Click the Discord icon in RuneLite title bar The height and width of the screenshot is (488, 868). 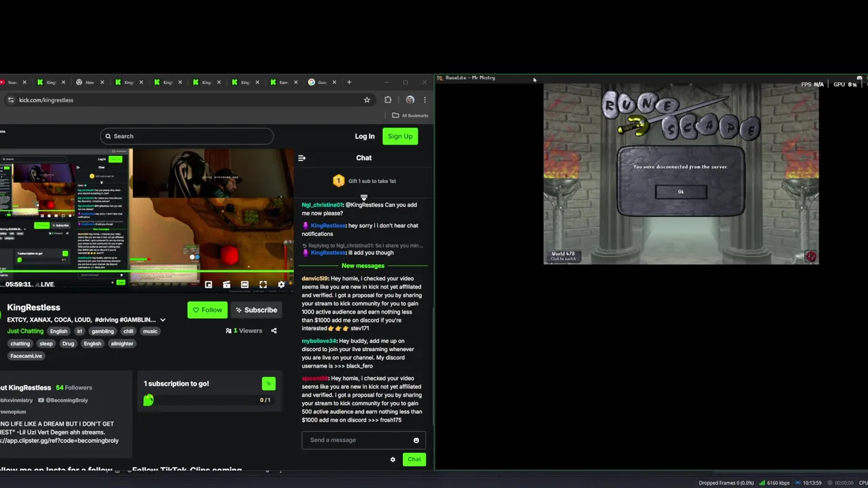859,79
